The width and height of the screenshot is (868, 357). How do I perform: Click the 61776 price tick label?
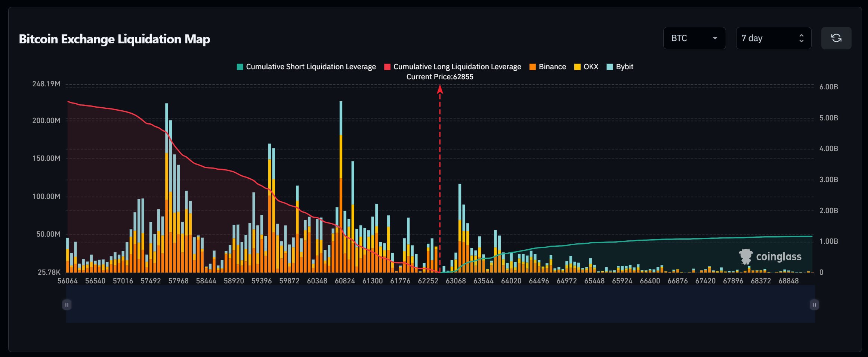(400, 281)
